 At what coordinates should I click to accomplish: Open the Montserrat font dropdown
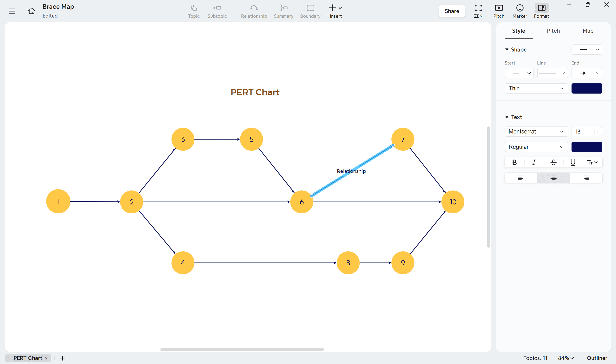coord(536,131)
